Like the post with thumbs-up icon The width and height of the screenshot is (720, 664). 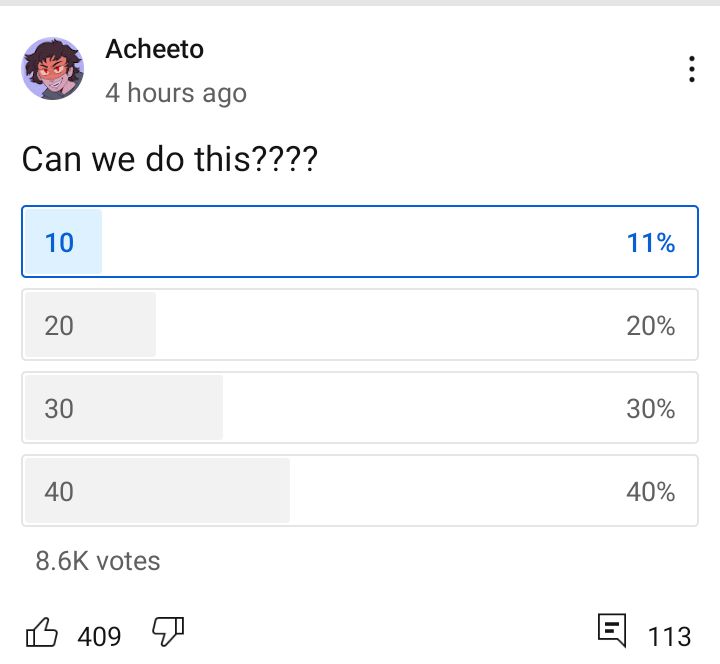click(x=42, y=633)
